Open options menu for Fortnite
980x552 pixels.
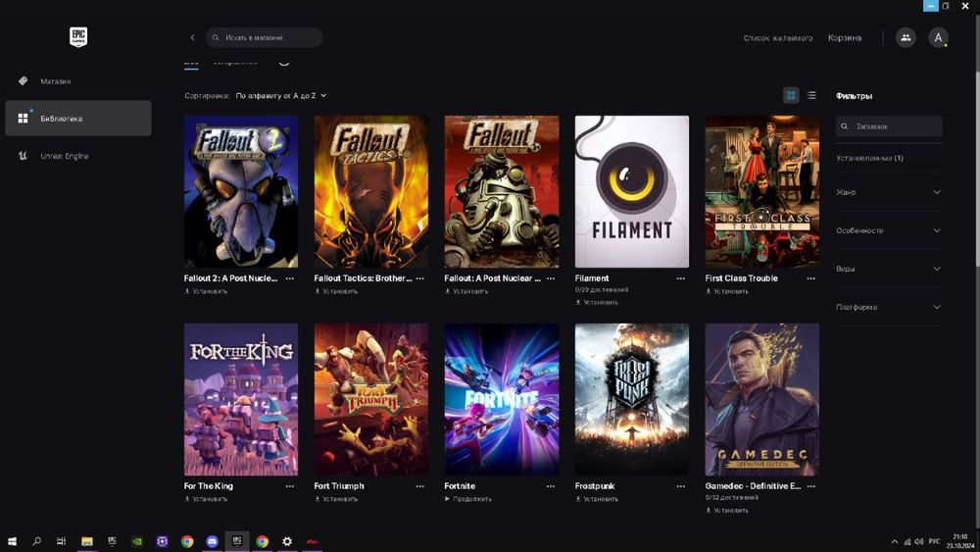pos(551,485)
